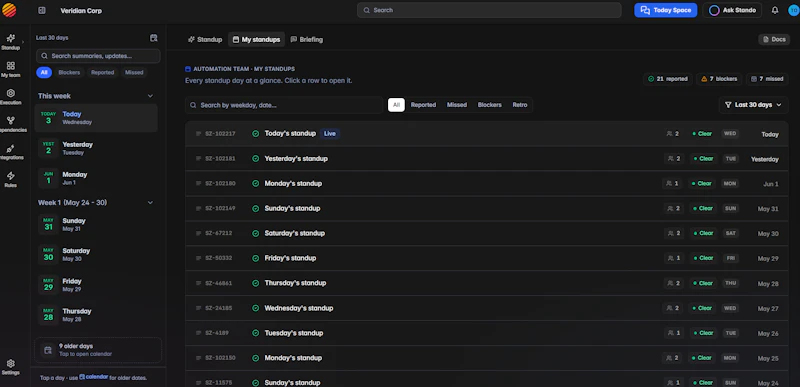Click the 7 missed stat chip
The width and height of the screenshot is (800, 387).
point(767,79)
